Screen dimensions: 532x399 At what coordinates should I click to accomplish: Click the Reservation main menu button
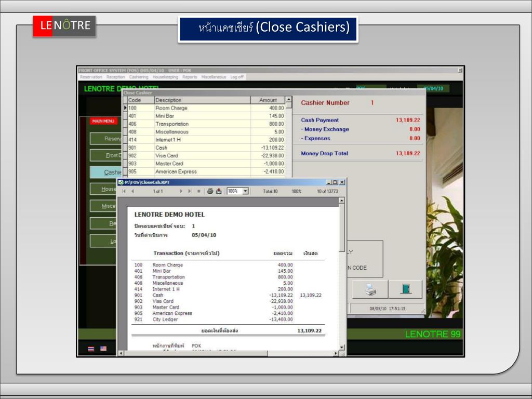[106, 139]
